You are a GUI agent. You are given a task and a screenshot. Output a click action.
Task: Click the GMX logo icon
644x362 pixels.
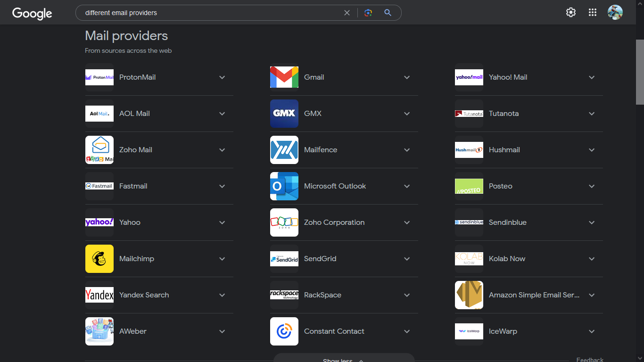pos(284,114)
